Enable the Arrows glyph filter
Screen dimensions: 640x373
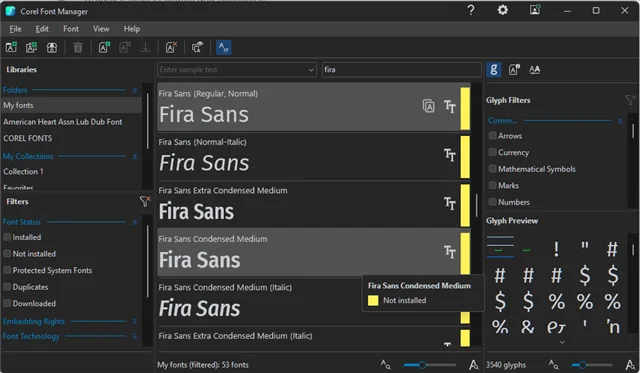tap(493, 135)
